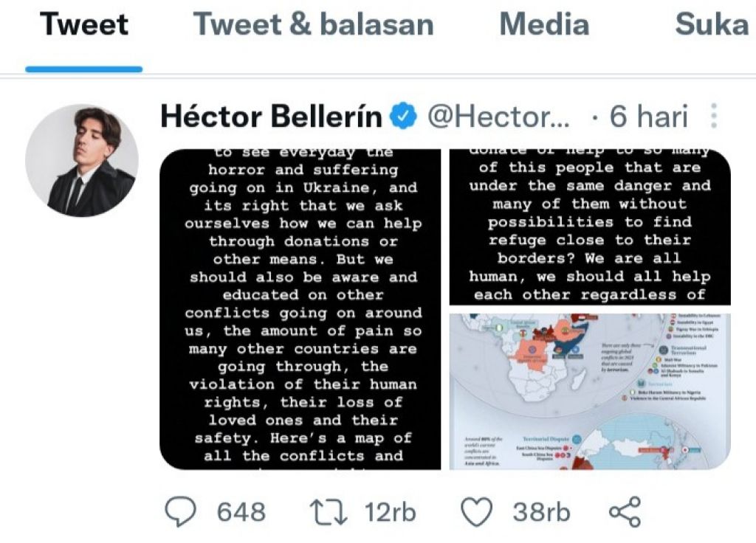Viewport: 756px width, 543px height.
Task: Open the left Ukraine text image
Action: click(300, 309)
